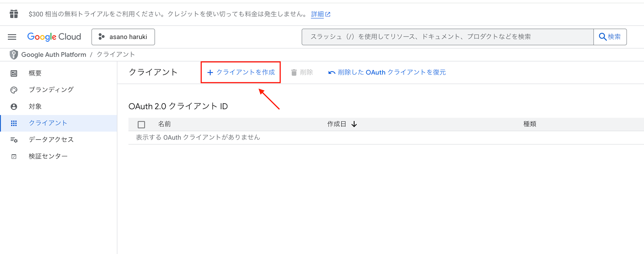Screen dimensions: 644x254
Task: Click the ブランディング palette icon
Action: 14,90
